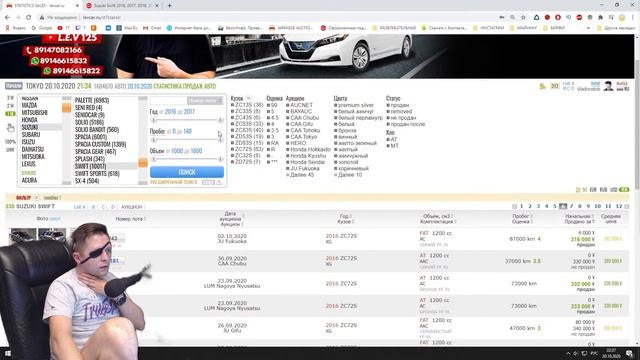Close the Statistics Sales browser tab
640x360 pixels.
click(78, 6)
